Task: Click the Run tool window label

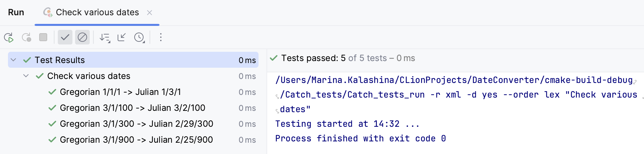Action: tap(16, 13)
